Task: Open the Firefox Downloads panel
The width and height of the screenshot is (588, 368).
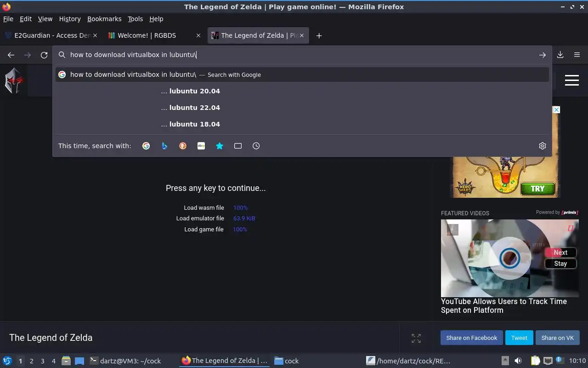Action: click(x=560, y=55)
